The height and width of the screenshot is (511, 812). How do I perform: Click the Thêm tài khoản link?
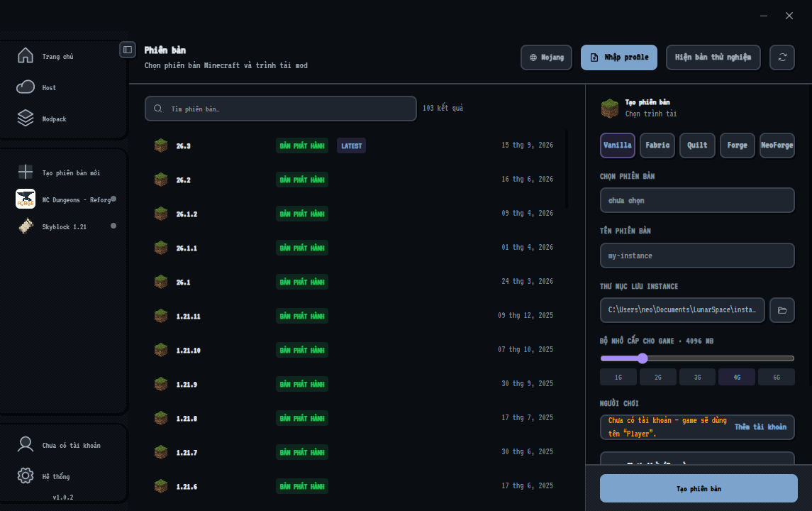point(760,427)
